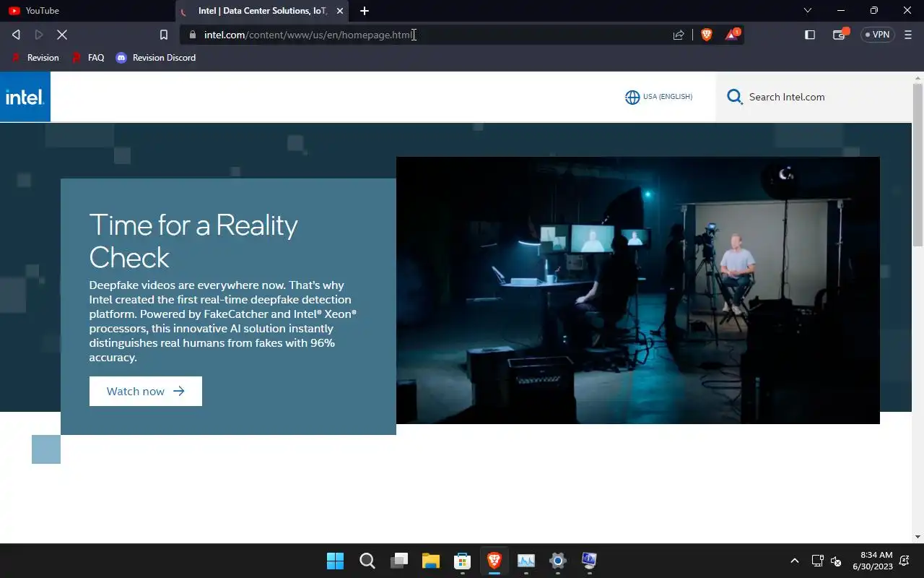Viewport: 924px width, 578px height.
Task: Show hidden system tray icons
Action: click(x=795, y=561)
